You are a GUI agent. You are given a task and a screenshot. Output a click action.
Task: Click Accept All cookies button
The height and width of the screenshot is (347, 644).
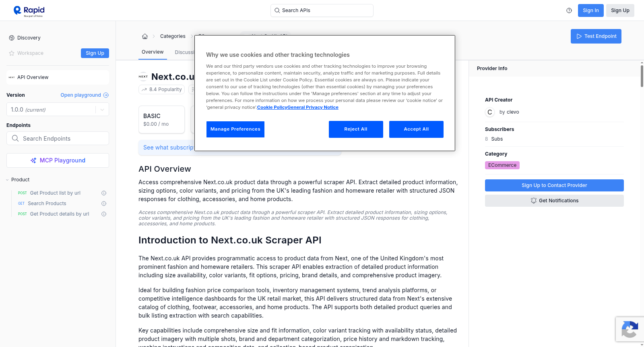pyautogui.click(x=416, y=129)
